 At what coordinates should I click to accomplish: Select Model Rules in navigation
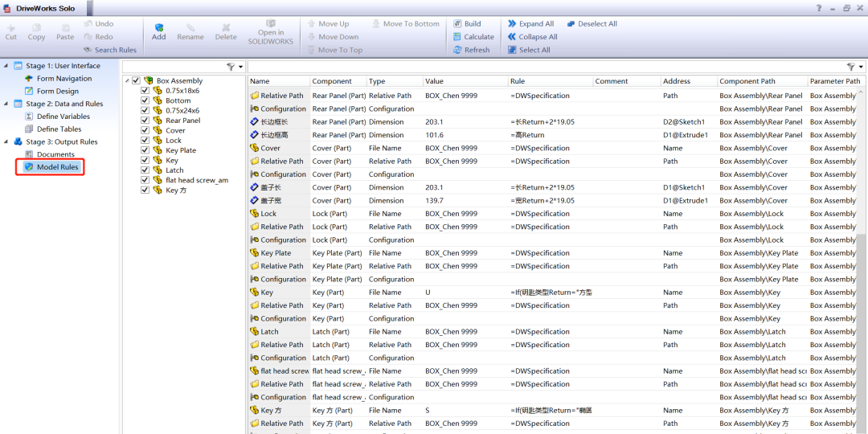(51, 166)
